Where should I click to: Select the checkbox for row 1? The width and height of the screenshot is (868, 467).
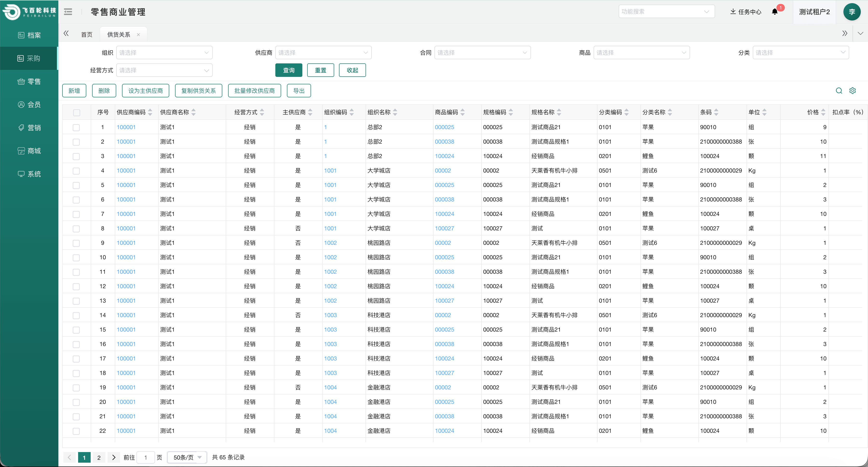coord(76,127)
